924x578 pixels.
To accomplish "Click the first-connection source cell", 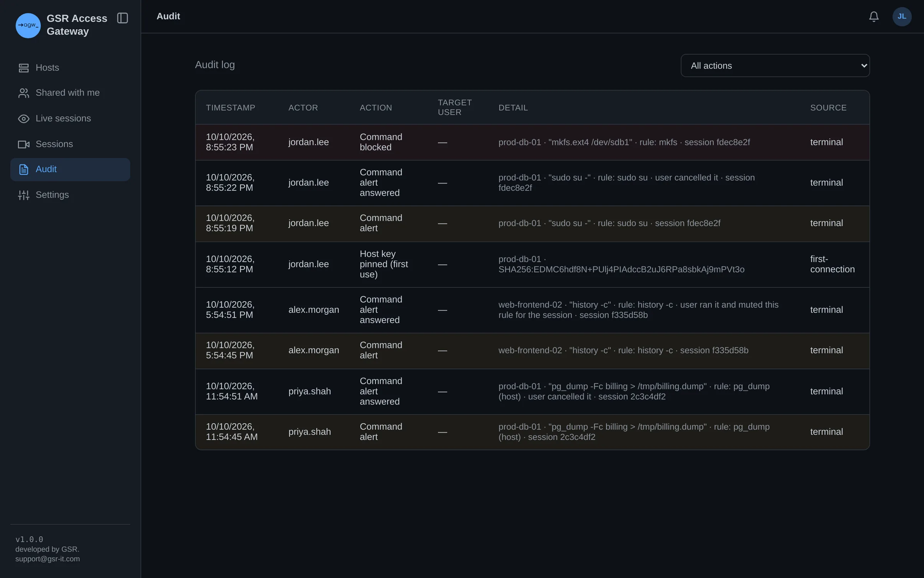I will [832, 264].
